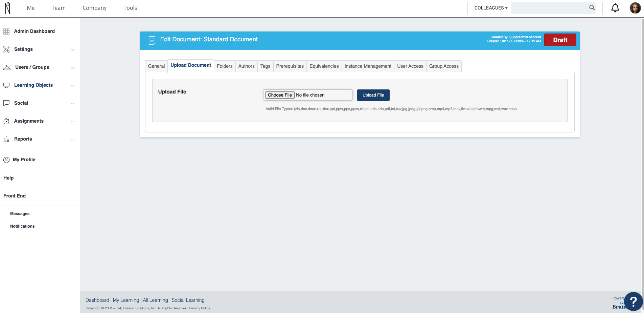The image size is (644, 313).
Task: Open Notifications in the sidebar
Action: [22, 226]
